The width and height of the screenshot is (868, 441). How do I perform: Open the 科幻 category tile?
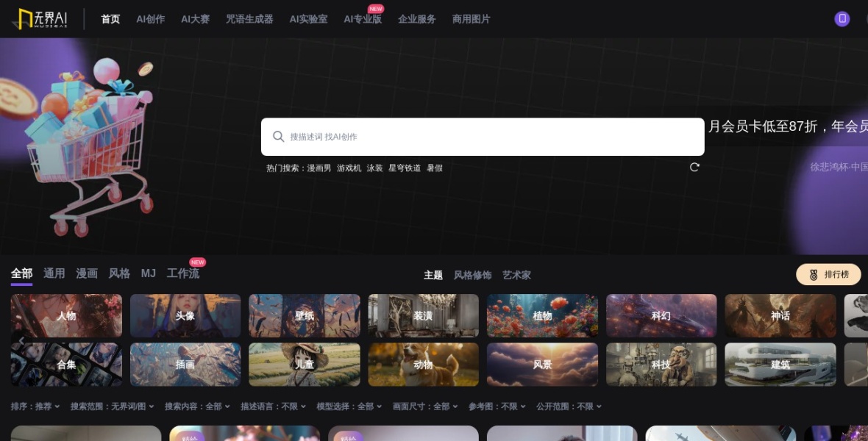661,315
